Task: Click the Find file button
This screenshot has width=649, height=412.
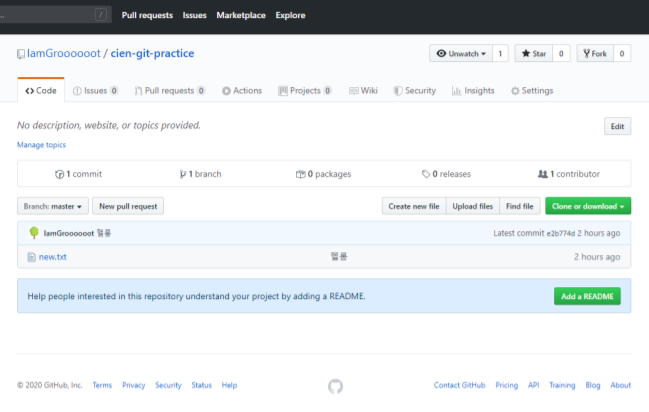Action: pos(520,206)
